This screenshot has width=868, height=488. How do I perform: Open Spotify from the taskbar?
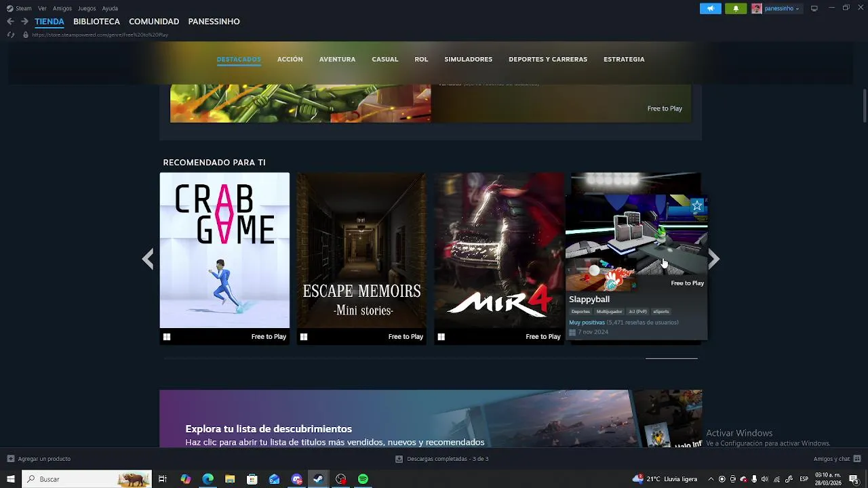363,479
